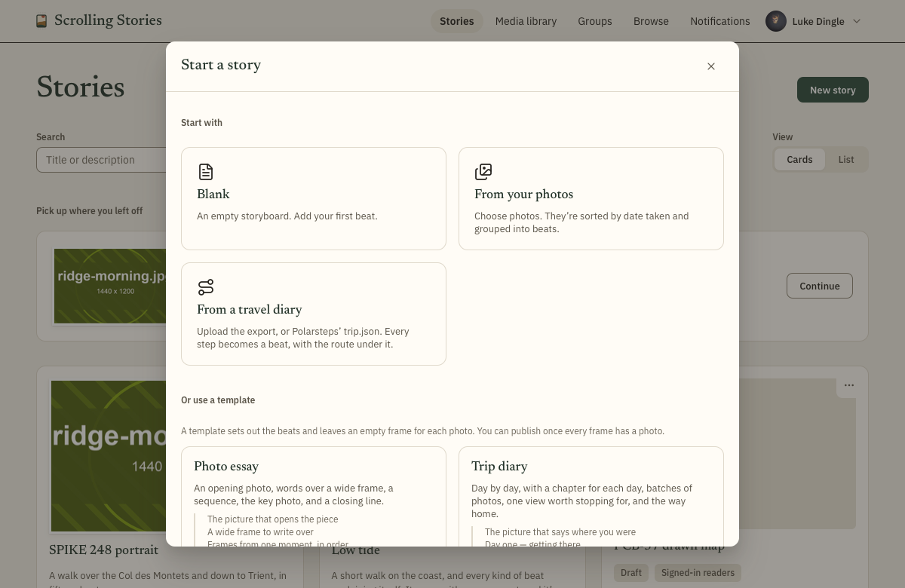Click the Stories page heading
Screen dimensions: 905x588
click(x=81, y=87)
